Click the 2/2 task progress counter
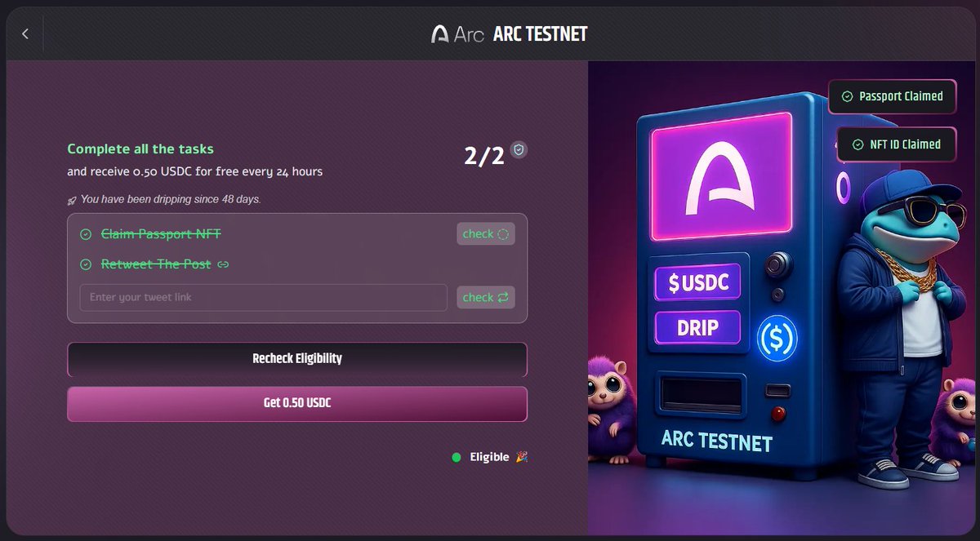This screenshot has width=980, height=541. (484, 156)
